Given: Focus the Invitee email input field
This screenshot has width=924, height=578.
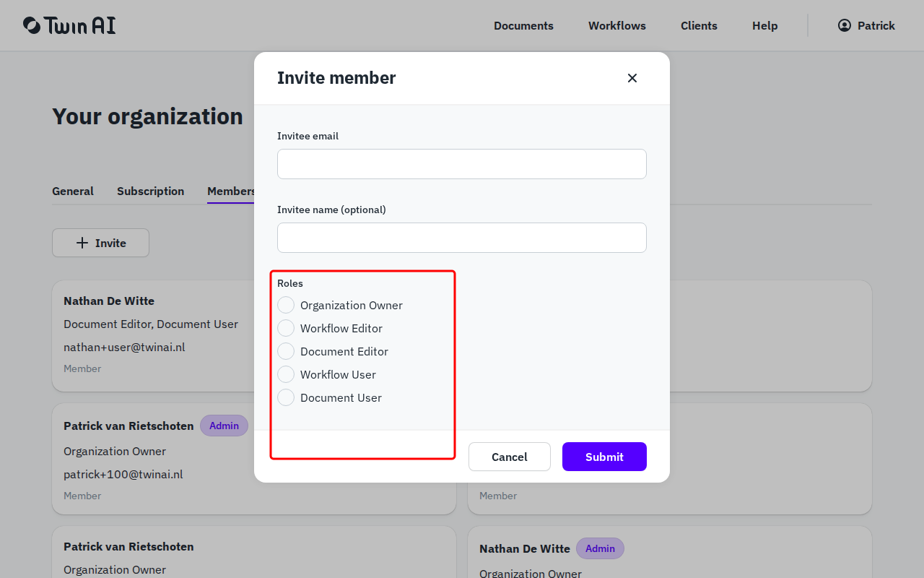Looking at the screenshot, I should coord(461,164).
